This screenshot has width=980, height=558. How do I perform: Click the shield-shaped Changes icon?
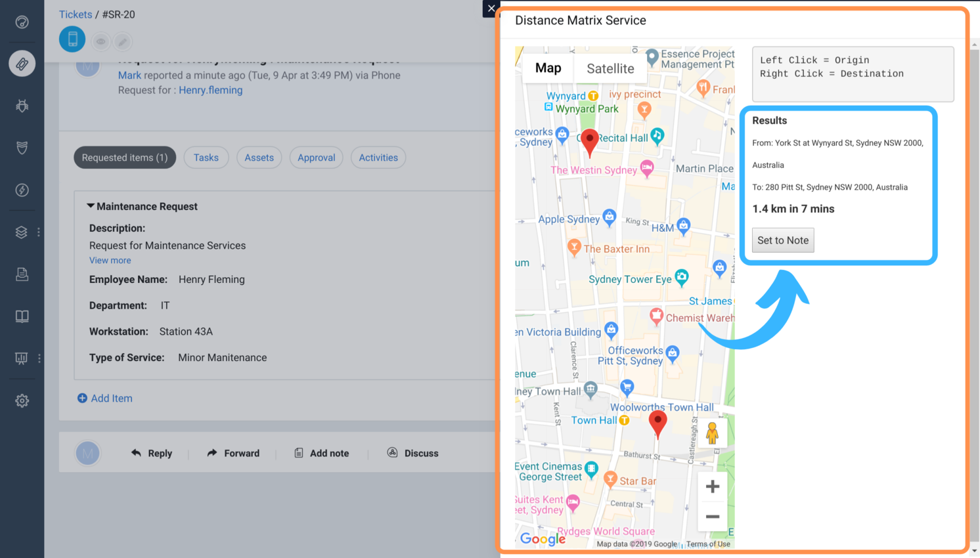coord(22,148)
